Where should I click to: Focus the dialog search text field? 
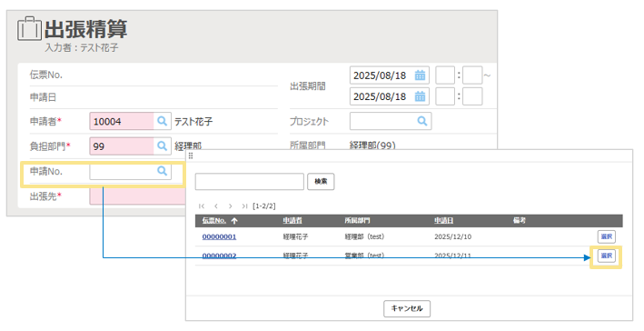249,181
